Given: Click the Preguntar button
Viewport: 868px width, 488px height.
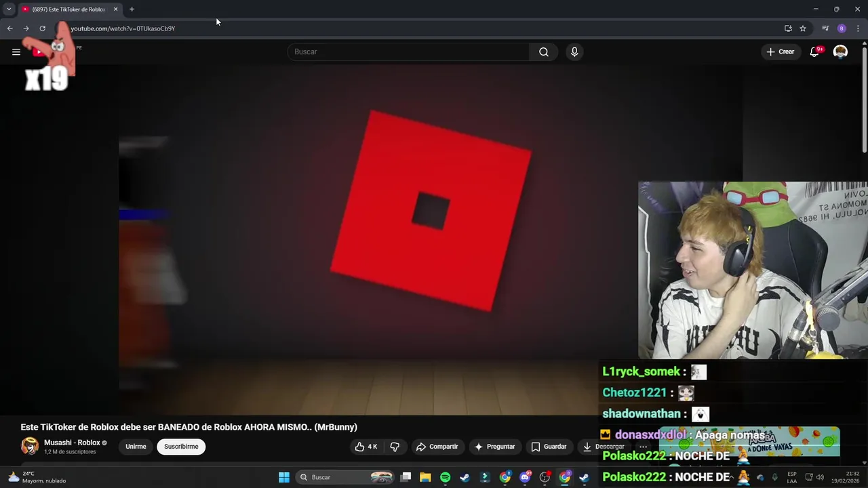Looking at the screenshot, I should [x=495, y=447].
